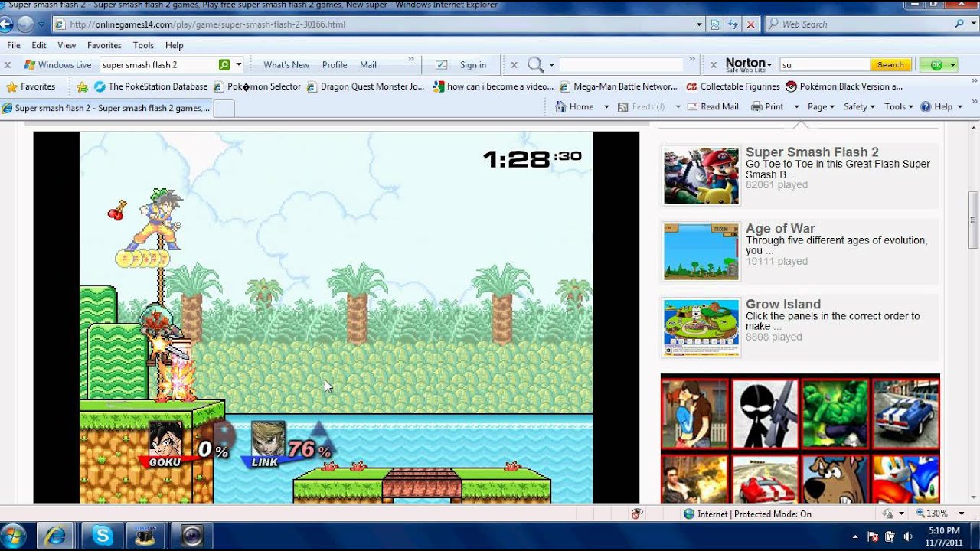
Task: Refresh the page using the address bar icon
Action: (733, 24)
